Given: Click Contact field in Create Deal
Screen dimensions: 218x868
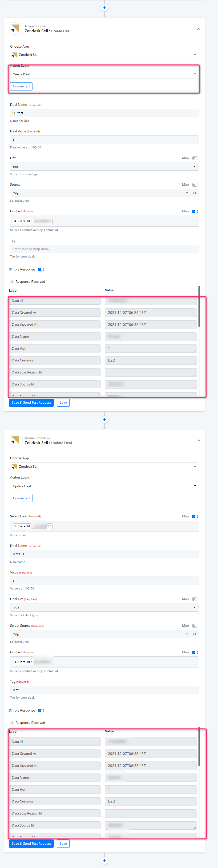Looking at the screenshot, I should pos(105,221).
